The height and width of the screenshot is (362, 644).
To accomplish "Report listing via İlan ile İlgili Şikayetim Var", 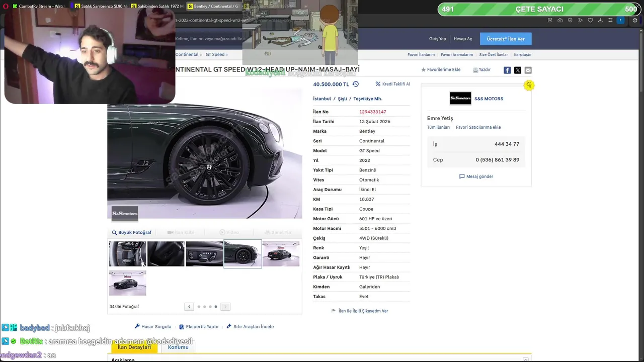I will point(360,311).
